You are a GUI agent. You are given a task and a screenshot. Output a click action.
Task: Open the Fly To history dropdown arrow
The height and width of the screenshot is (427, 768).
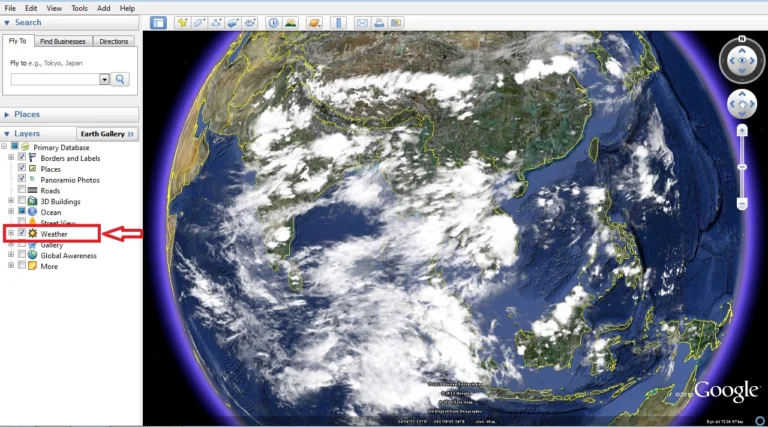[x=104, y=79]
